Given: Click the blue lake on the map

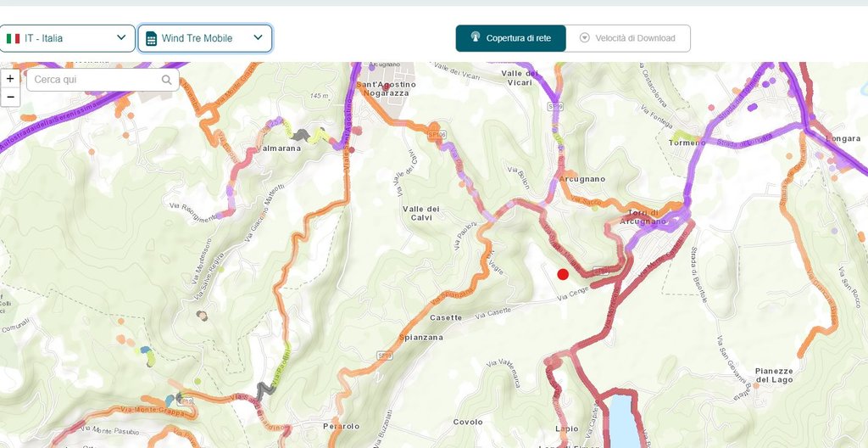Looking at the screenshot, I should (x=622, y=419).
